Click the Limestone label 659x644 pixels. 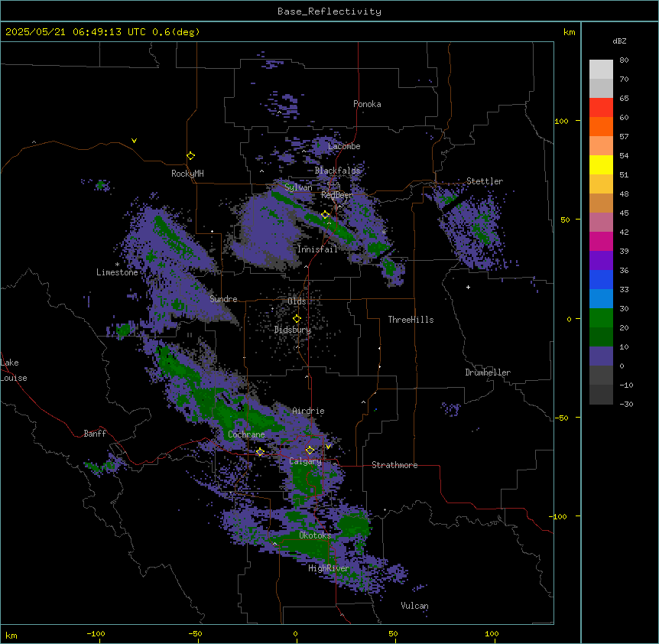117,272
